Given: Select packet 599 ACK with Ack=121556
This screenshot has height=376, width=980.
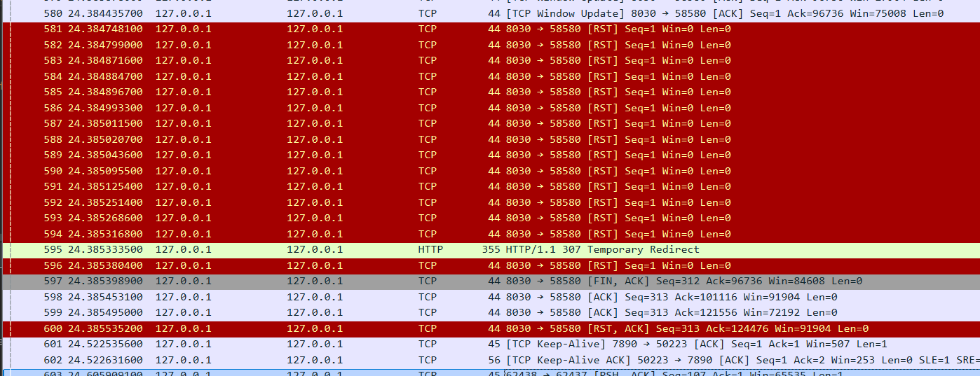Looking at the screenshot, I should pos(491,312).
